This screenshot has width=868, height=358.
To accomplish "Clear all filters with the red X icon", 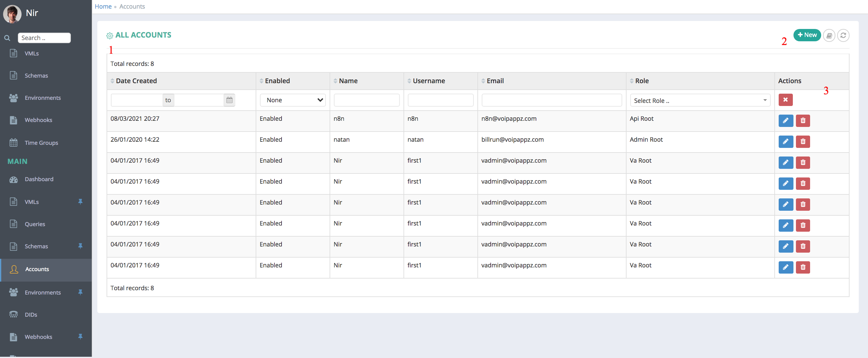I will pos(785,100).
